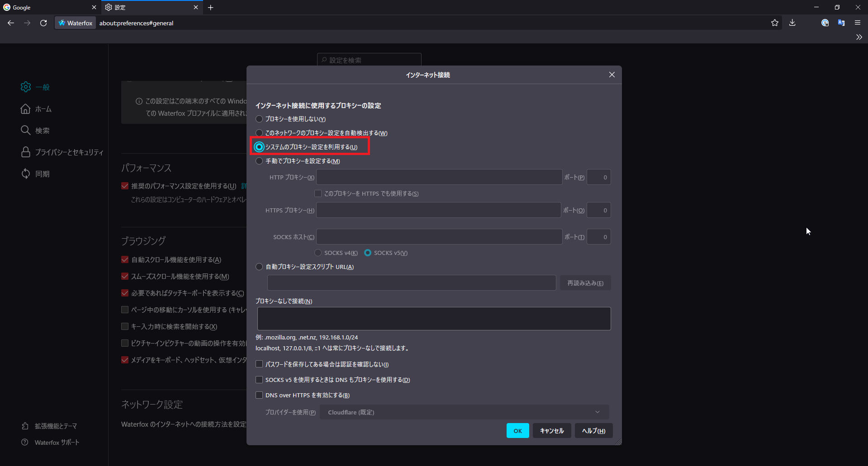Open the translate extension icon

pos(841,23)
